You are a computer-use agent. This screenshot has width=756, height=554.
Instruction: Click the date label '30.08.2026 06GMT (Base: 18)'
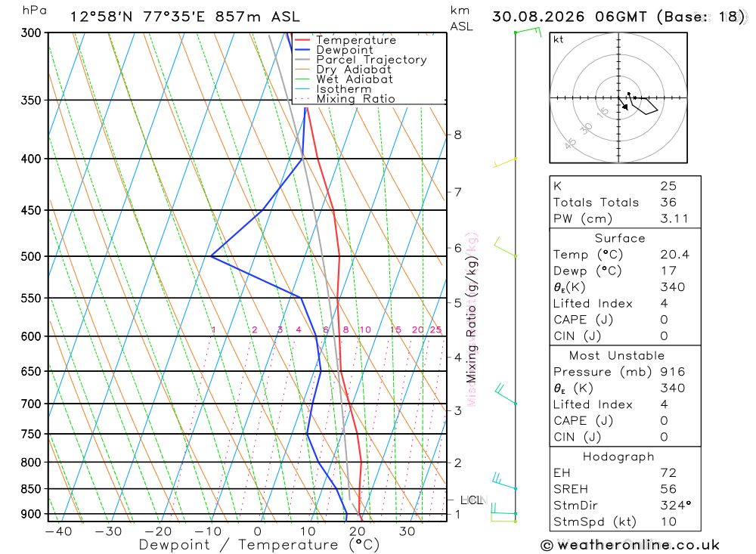coord(618,17)
